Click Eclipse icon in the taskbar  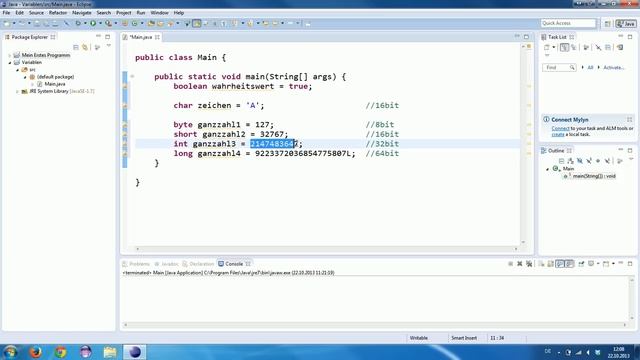click(135, 351)
